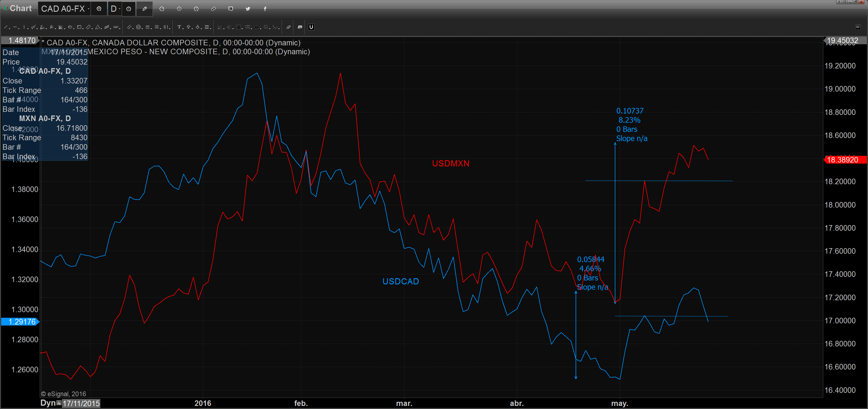Expand the Fibonacci circles dropdown arrow
This screenshot has width=868, height=409.
click(x=142, y=29)
